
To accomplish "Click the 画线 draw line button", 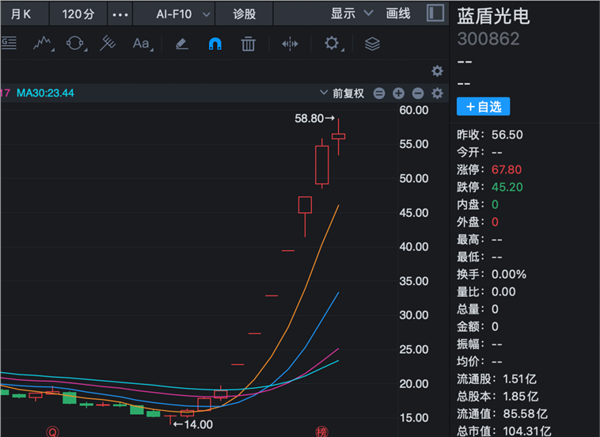I will [x=398, y=14].
